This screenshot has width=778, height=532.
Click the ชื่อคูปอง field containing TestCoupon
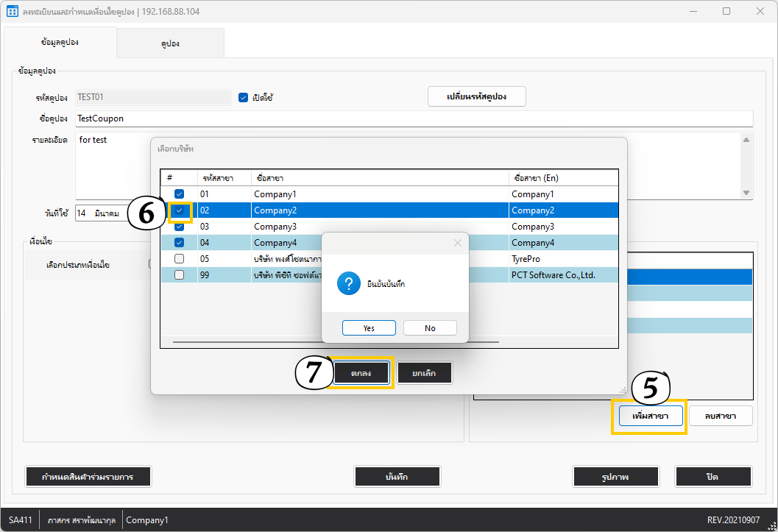(412, 118)
